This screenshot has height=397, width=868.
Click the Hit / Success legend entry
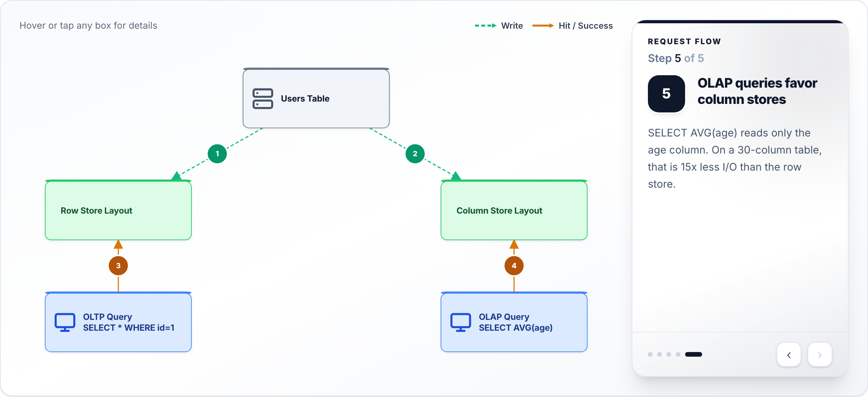tap(573, 26)
